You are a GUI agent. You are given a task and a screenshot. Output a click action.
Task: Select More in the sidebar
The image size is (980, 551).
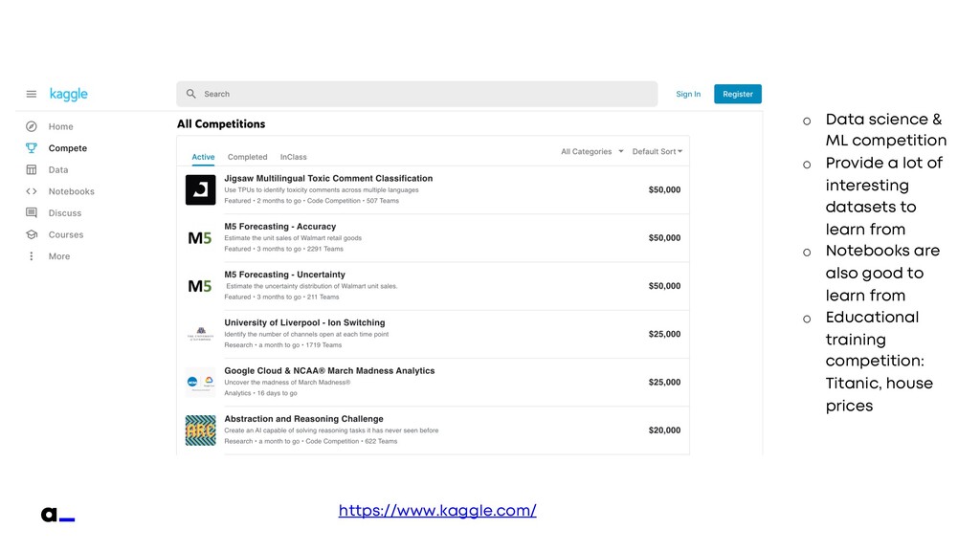click(59, 256)
